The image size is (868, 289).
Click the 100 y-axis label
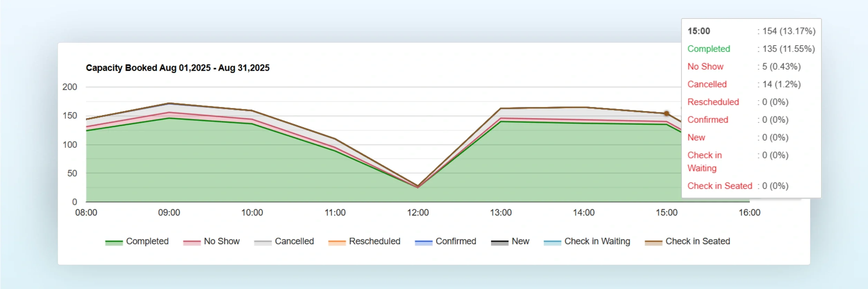point(70,145)
